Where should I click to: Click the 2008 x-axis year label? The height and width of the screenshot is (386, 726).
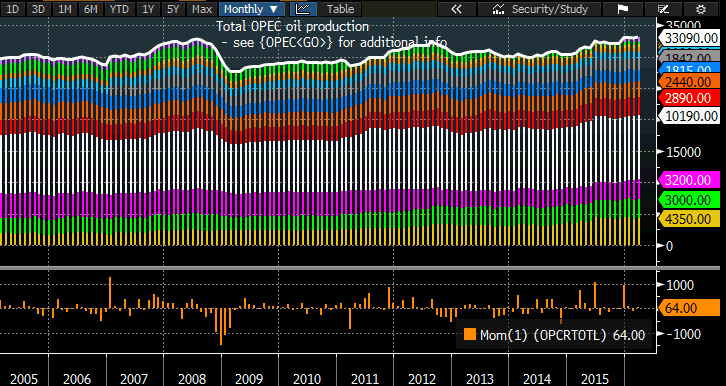click(192, 379)
